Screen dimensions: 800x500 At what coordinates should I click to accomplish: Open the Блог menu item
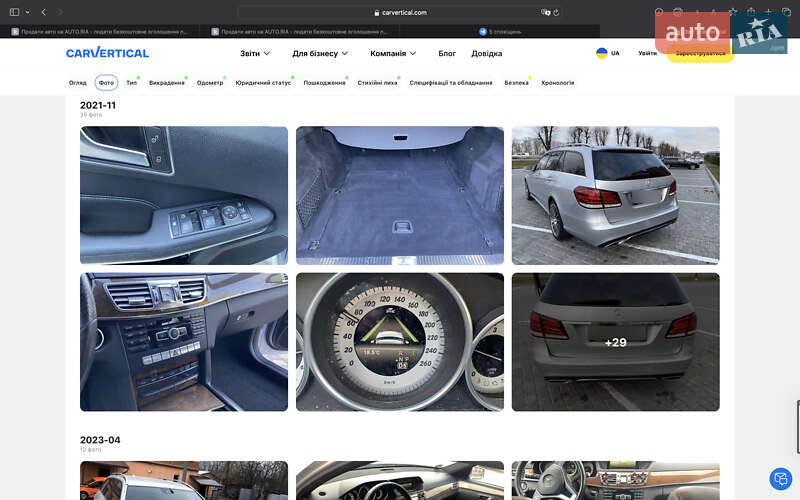[447, 53]
